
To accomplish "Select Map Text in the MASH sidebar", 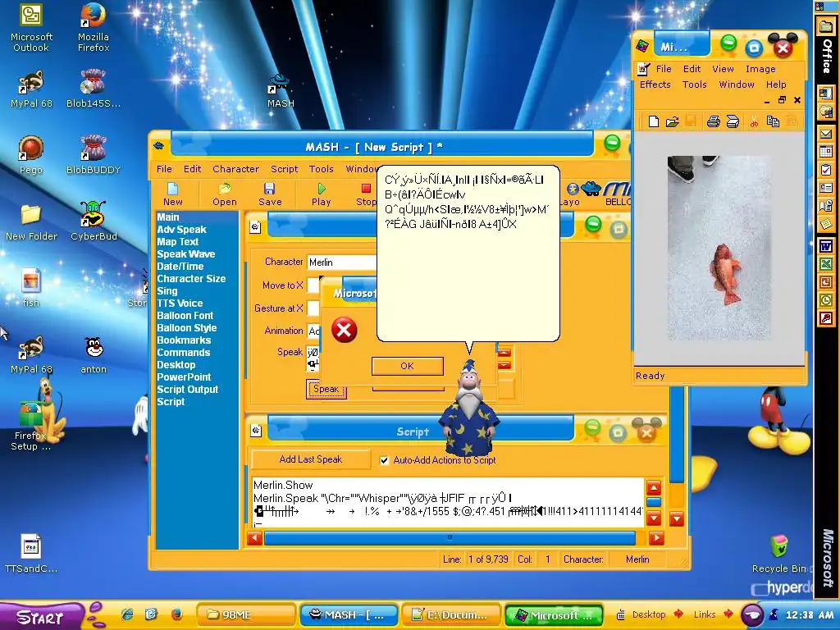I will tap(177, 242).
